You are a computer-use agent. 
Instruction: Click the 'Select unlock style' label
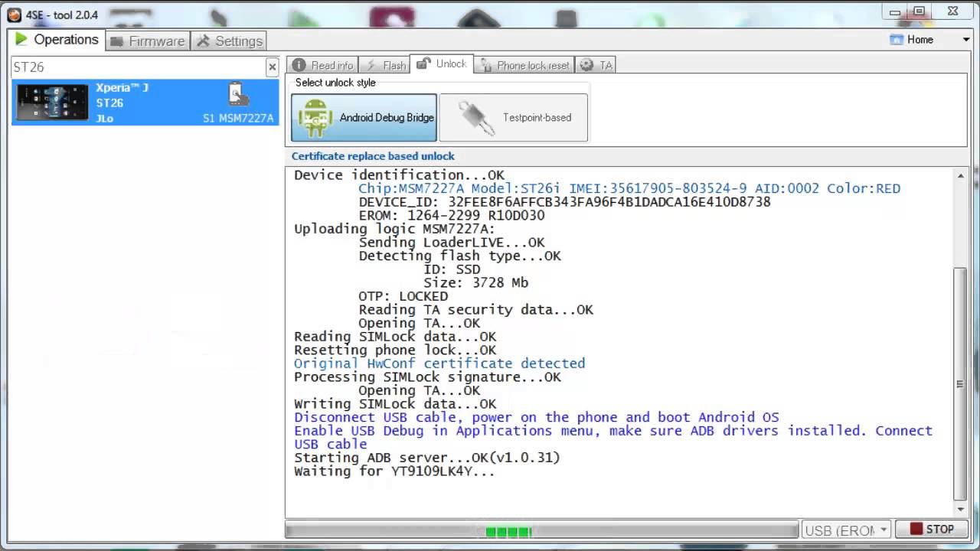point(335,83)
